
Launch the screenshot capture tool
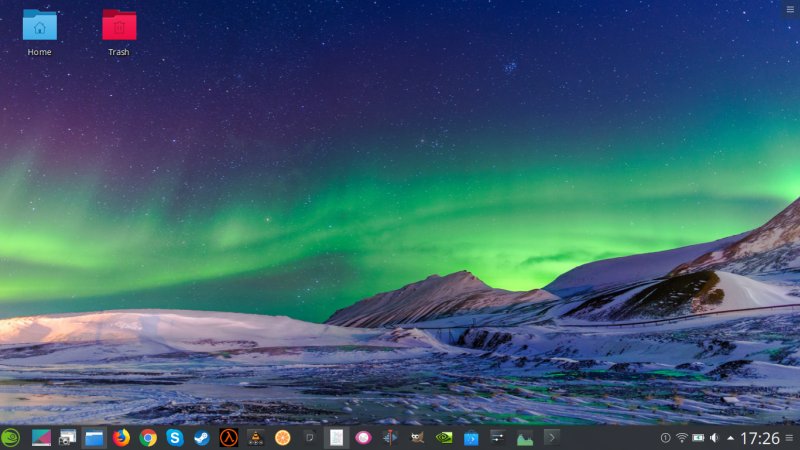click(x=67, y=438)
